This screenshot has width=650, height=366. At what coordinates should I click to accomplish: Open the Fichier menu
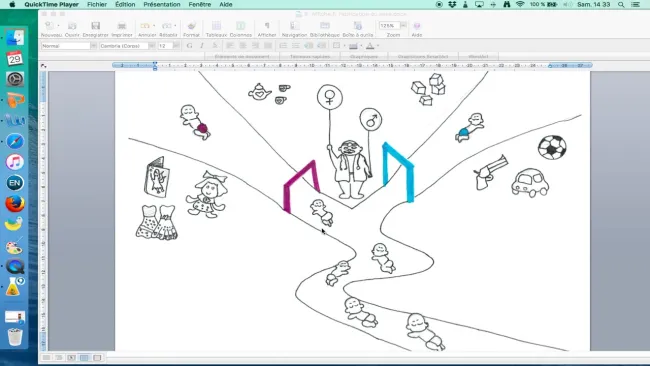[x=97, y=5]
